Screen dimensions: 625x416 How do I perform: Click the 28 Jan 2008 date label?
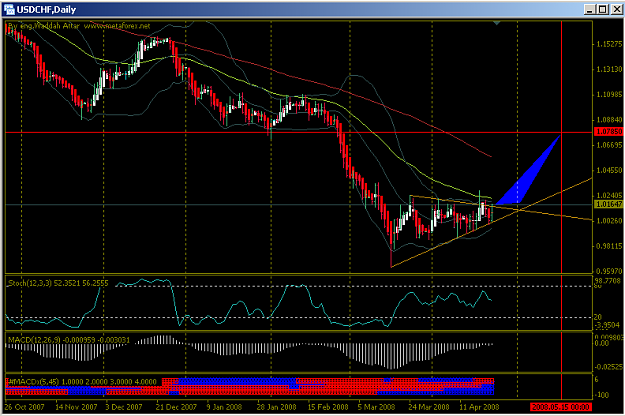276,407
